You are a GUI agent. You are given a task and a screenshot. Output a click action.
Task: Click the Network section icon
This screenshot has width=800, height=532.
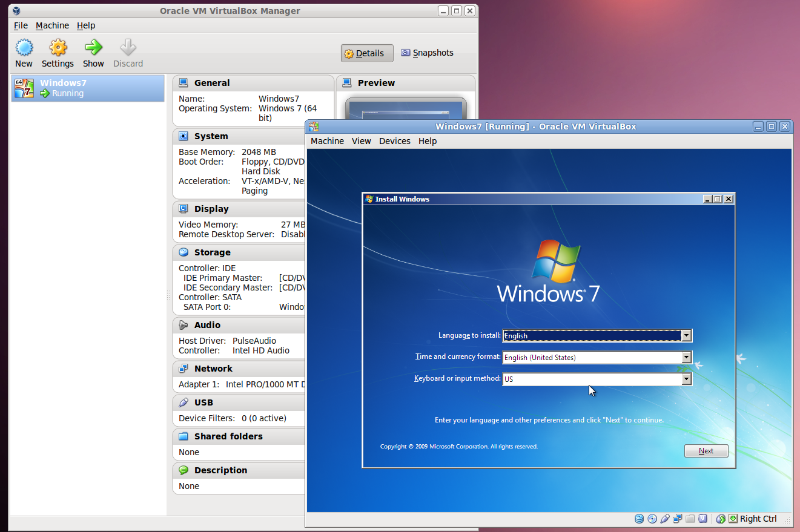click(x=183, y=369)
